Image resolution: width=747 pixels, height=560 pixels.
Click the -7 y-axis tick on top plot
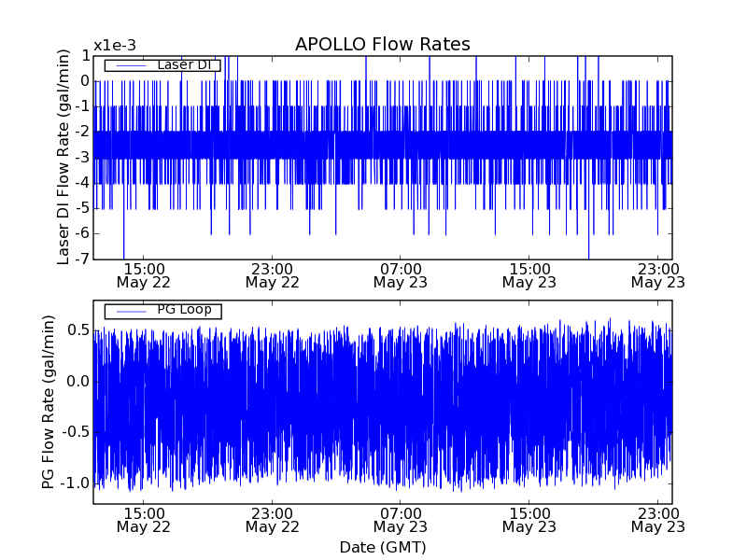tap(81, 259)
